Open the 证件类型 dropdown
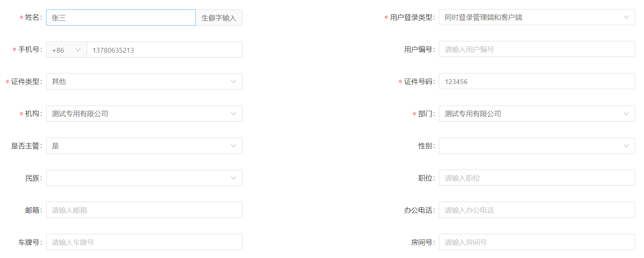 [144, 81]
